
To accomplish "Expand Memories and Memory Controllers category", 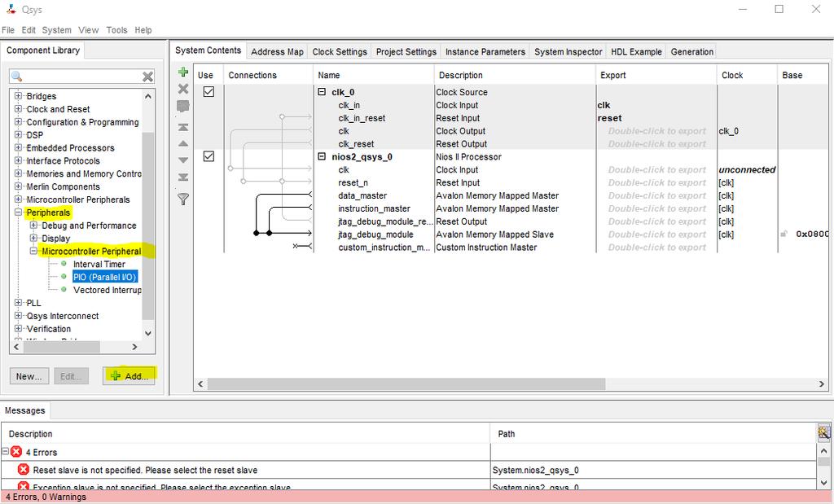I will tap(18, 173).
